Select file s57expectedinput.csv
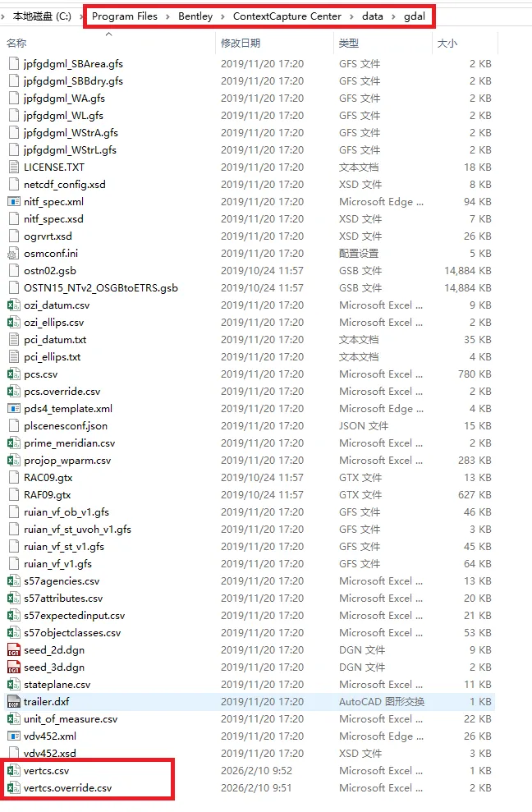This screenshot has height=812, width=532. tap(74, 615)
